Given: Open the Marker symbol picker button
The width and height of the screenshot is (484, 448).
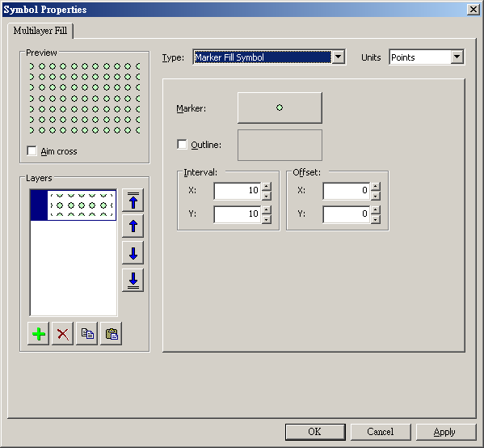Looking at the screenshot, I should point(280,108).
